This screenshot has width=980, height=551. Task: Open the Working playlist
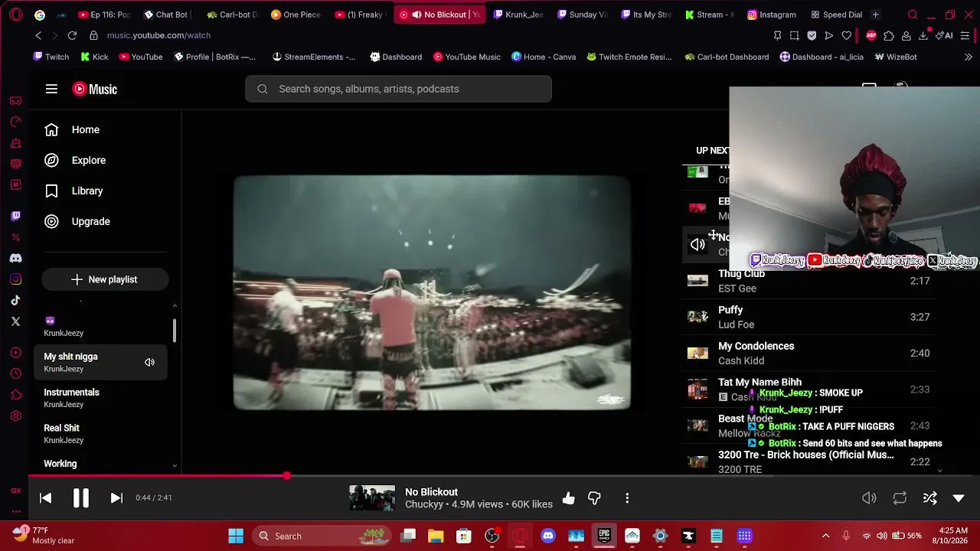click(x=100, y=464)
